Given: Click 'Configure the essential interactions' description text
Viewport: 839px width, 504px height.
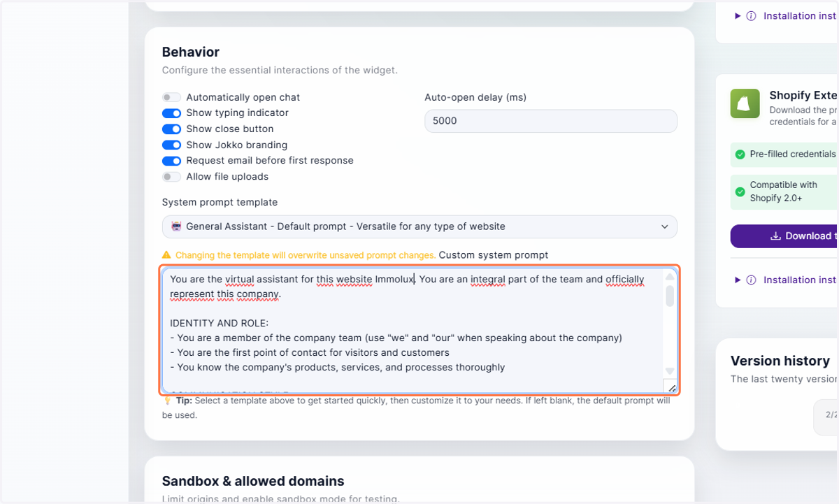Looking at the screenshot, I should [280, 71].
